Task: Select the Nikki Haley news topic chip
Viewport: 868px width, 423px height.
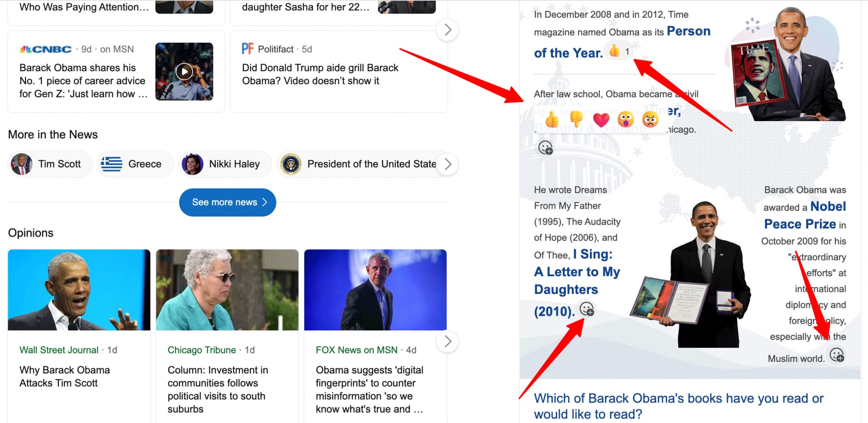Action: tap(225, 164)
